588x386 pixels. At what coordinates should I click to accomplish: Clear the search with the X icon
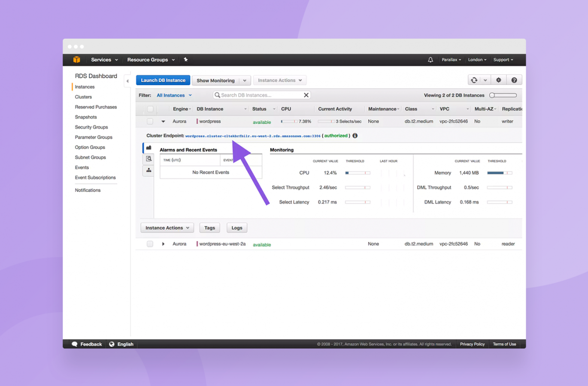[306, 95]
